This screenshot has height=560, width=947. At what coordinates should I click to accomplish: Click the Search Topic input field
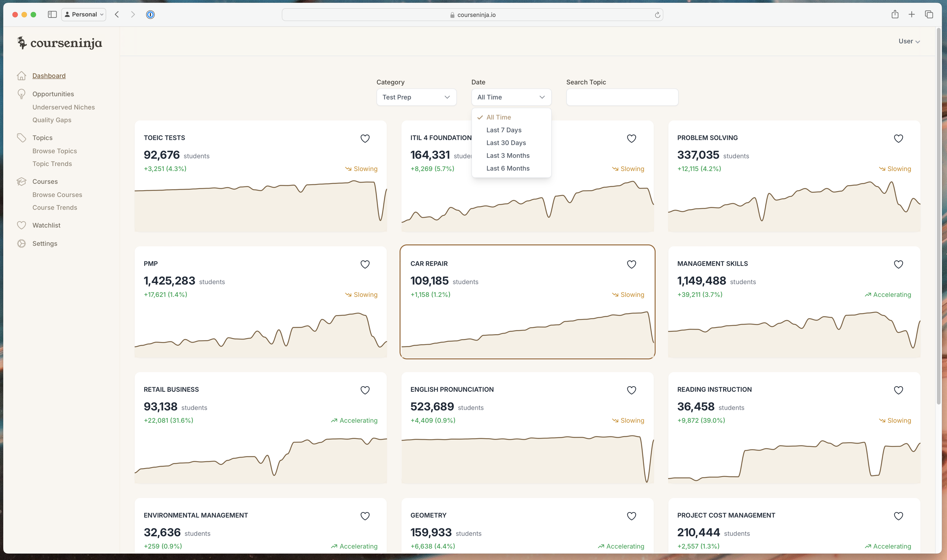622,97
